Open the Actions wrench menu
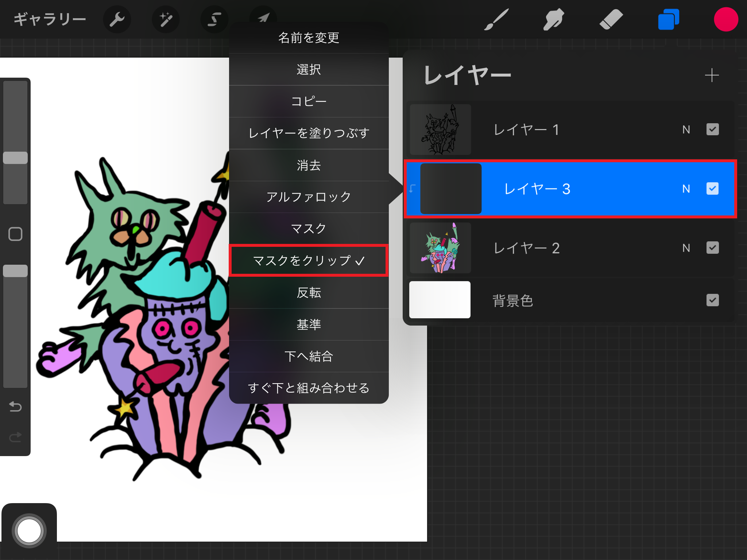Image resolution: width=747 pixels, height=560 pixels. point(117,19)
